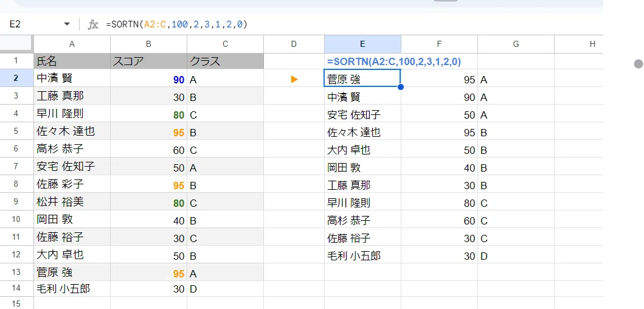The height and width of the screenshot is (309, 644).
Task: Click cell 松井 裕美 in column A
Action: (x=72, y=202)
